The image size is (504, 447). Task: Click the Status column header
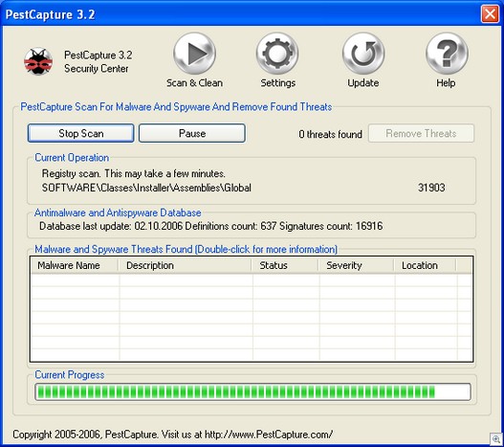click(x=285, y=265)
